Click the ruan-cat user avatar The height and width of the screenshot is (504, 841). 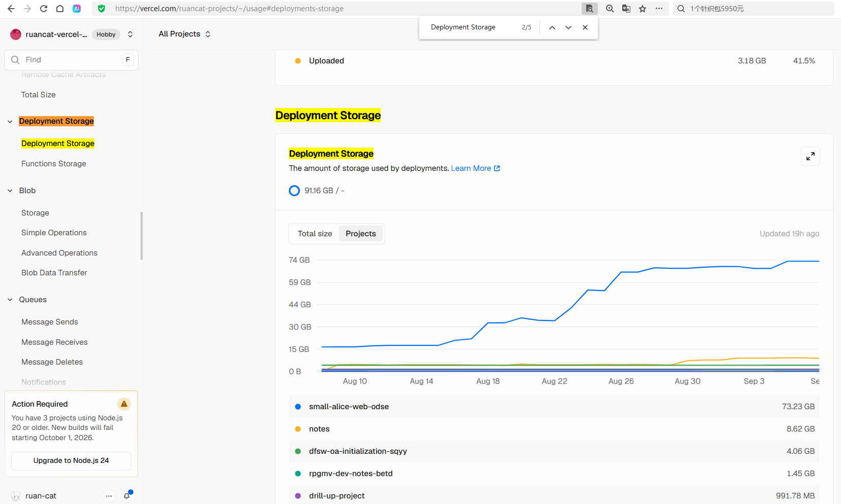tap(16, 496)
